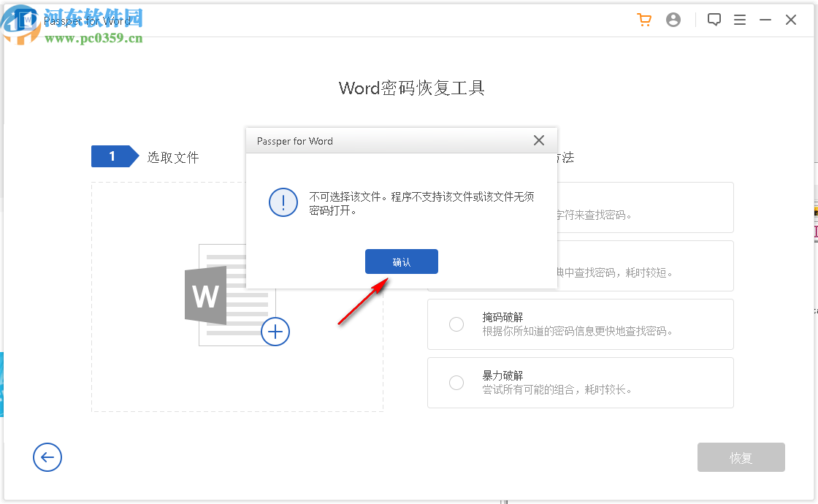
Task: Click the Word密码恢复工具 heading
Action: tap(413, 88)
